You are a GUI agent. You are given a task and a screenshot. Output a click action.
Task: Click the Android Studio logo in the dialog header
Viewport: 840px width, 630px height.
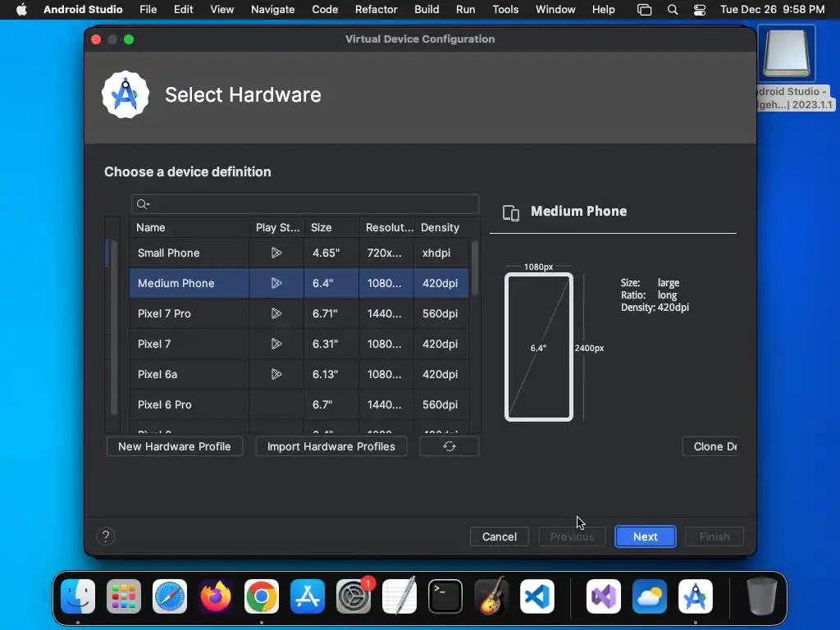126,95
